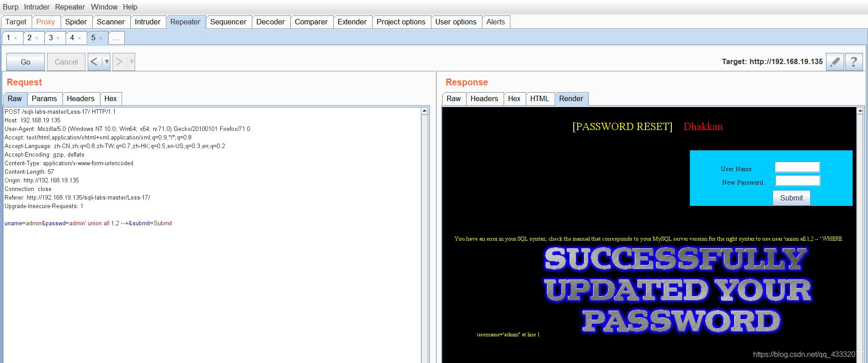The image size is (868, 363).
Task: Switch to the Target tab
Action: (x=16, y=22)
